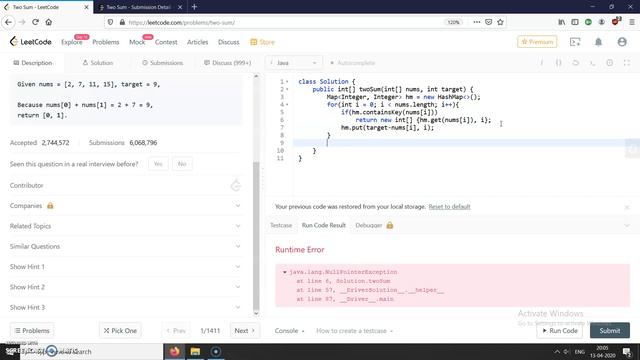Select the Run Code Result tab
640x360 pixels.
pos(324,225)
